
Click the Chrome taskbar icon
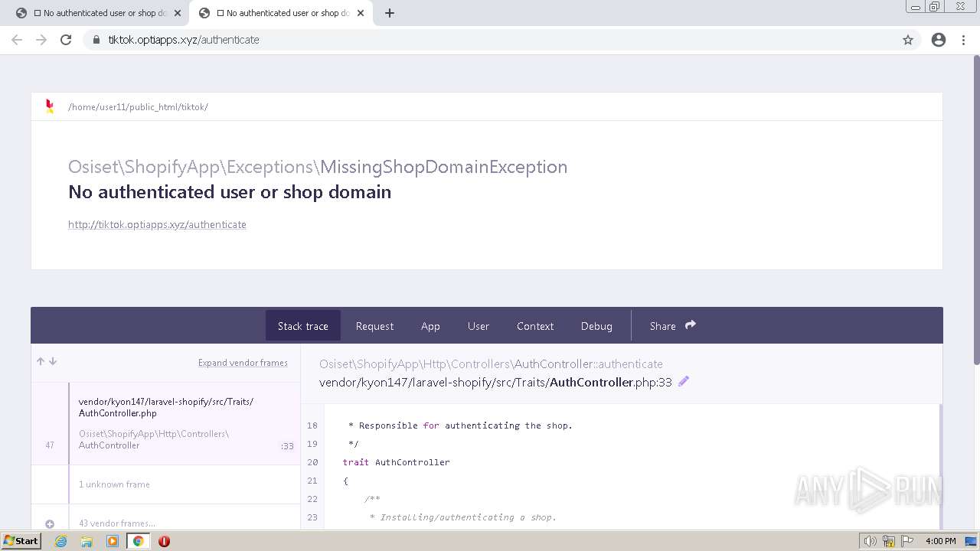(x=138, y=541)
